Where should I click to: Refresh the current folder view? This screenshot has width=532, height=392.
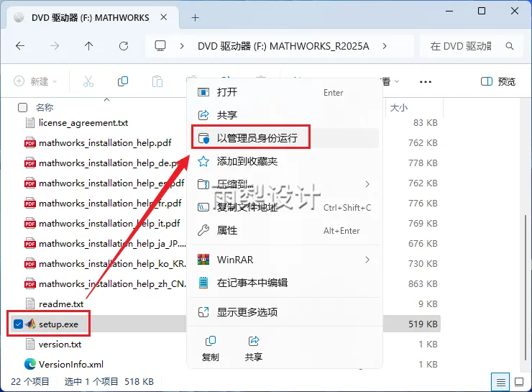point(124,46)
